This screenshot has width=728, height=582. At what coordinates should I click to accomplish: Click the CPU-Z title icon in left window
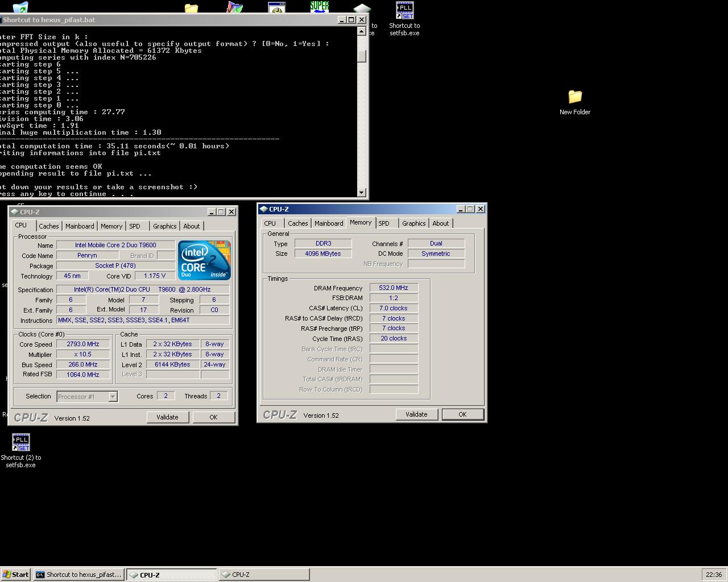[x=15, y=212]
